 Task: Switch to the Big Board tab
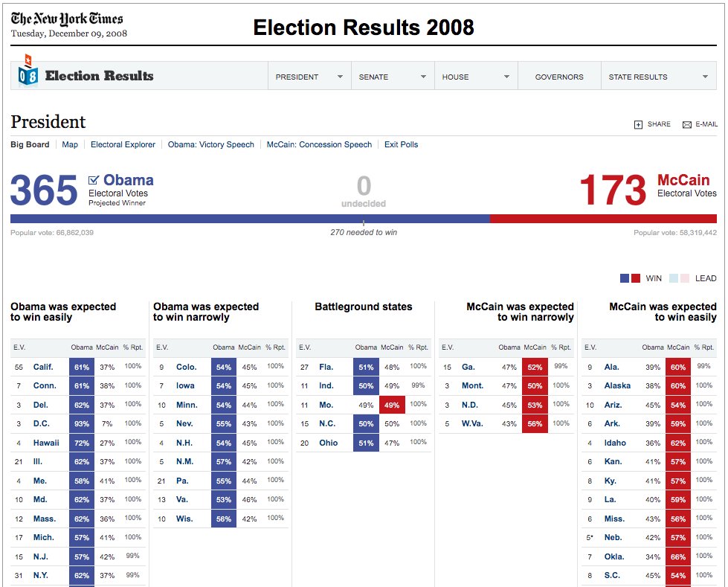tap(30, 144)
